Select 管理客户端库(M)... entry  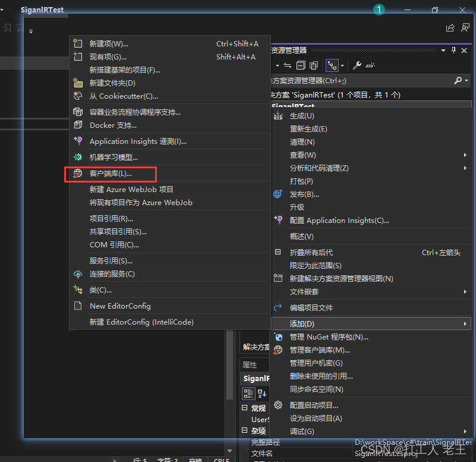(x=371, y=350)
